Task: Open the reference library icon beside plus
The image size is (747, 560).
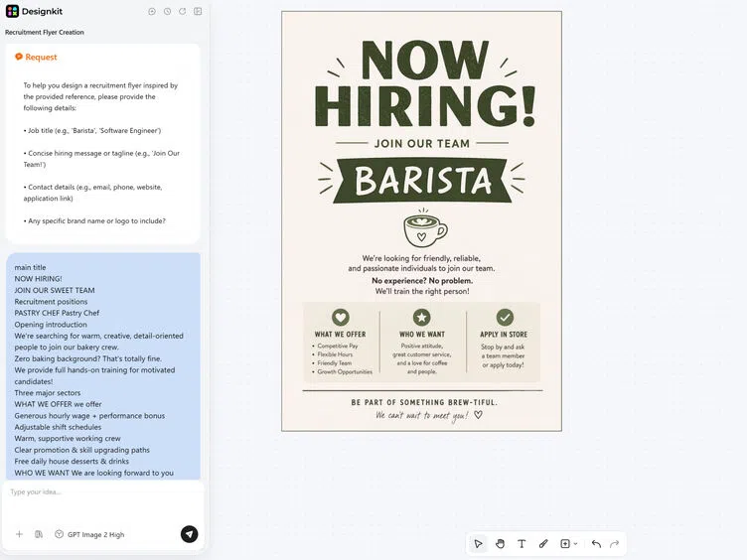Action: click(39, 534)
